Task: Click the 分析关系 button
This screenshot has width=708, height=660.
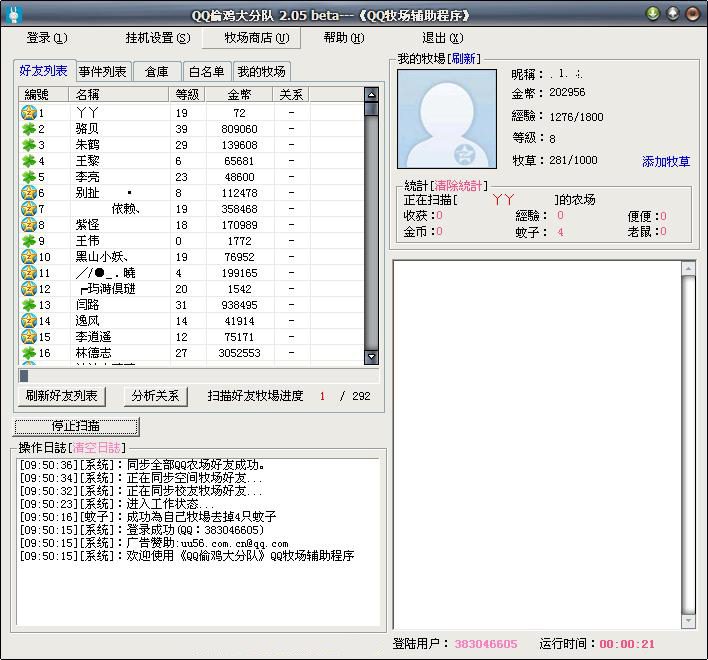Action: (156, 396)
